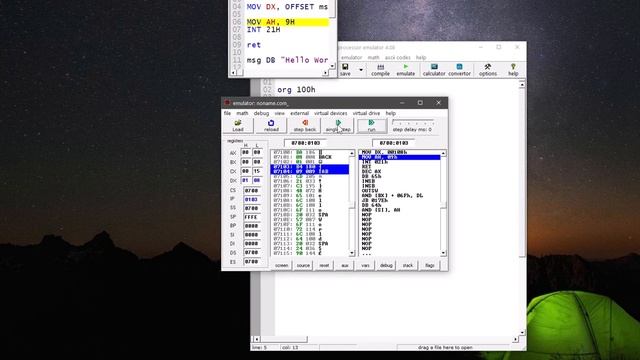Open the debug menu in emulator window
The width and height of the screenshot is (640, 360).
pyautogui.click(x=261, y=113)
